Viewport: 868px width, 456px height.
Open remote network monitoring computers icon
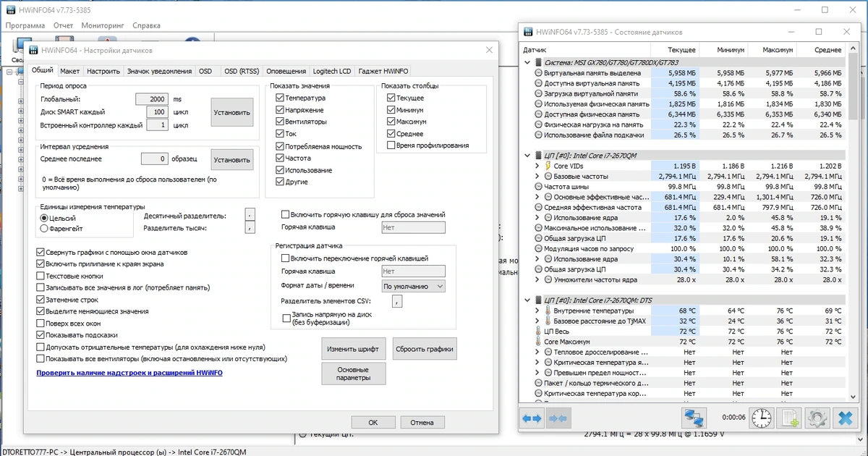(x=693, y=418)
